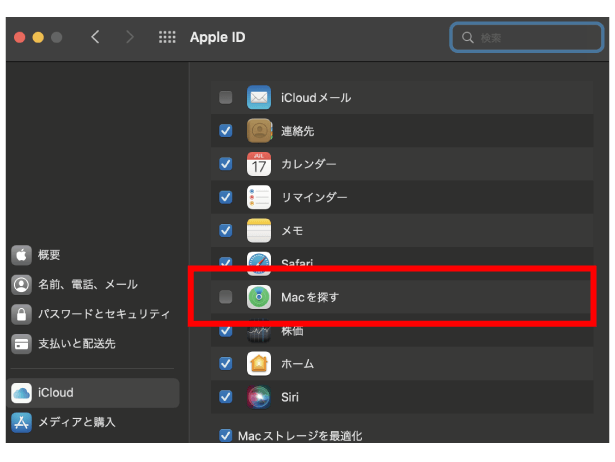This screenshot has height=462, width=615.
Task: Enable the Macを探す checkbox
Action: pyautogui.click(x=226, y=297)
